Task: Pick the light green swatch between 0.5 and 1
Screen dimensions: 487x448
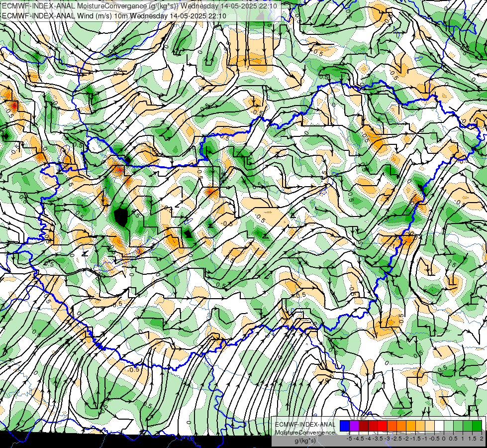Action: point(458,426)
